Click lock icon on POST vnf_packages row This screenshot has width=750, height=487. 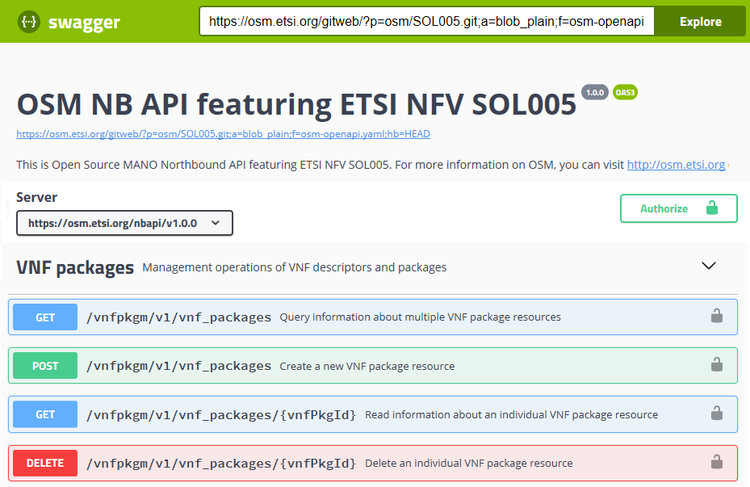click(716, 365)
